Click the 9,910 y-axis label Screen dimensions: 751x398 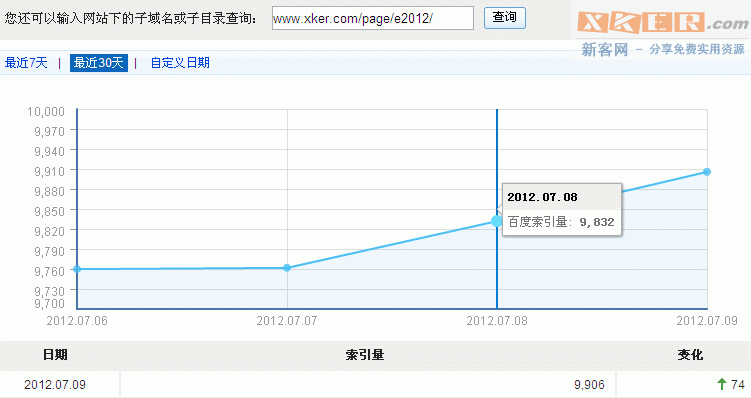tap(49, 171)
